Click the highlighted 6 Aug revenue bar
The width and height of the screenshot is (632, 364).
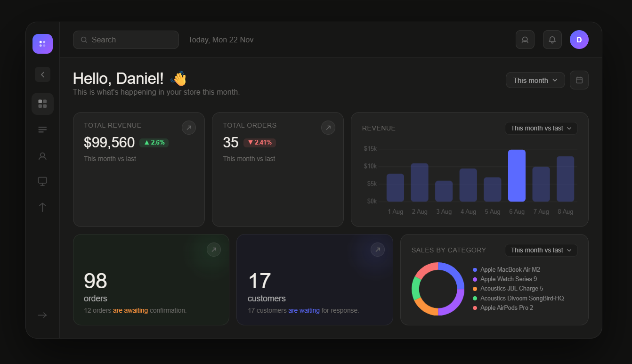click(x=516, y=176)
